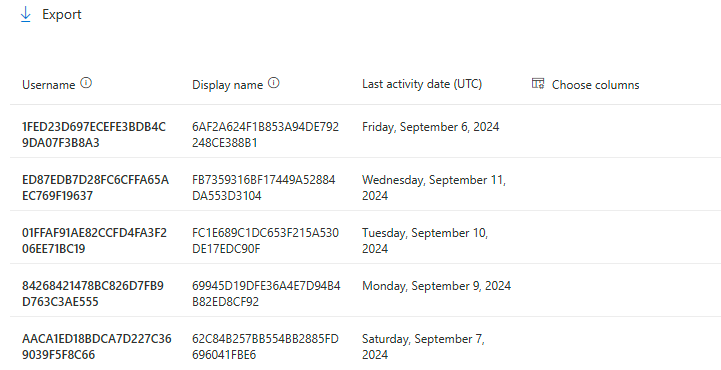Click the Wednesday, September 11 date cell
Screen dimensions: 721x370
[x=434, y=188]
